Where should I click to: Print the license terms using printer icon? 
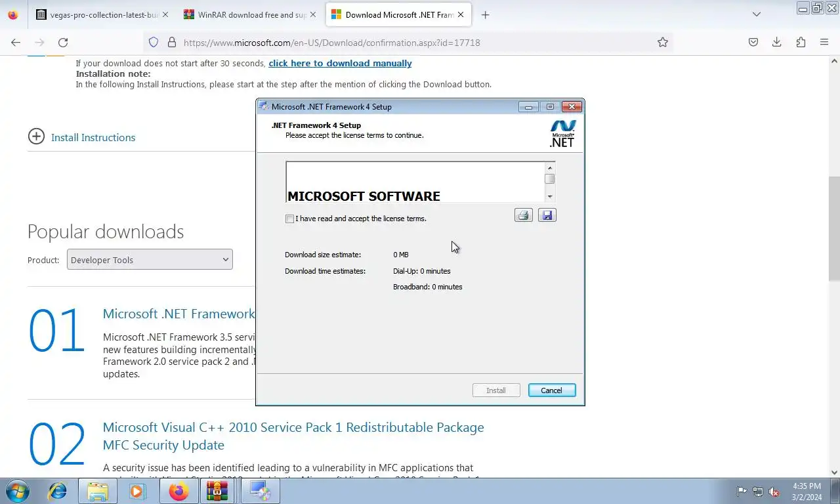[x=523, y=215]
